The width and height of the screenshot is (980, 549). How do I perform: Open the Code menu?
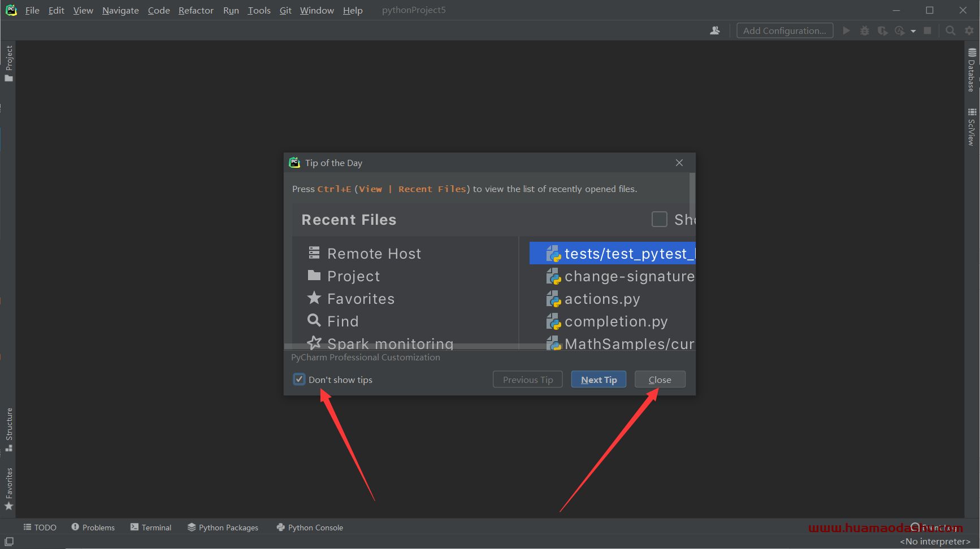(159, 10)
